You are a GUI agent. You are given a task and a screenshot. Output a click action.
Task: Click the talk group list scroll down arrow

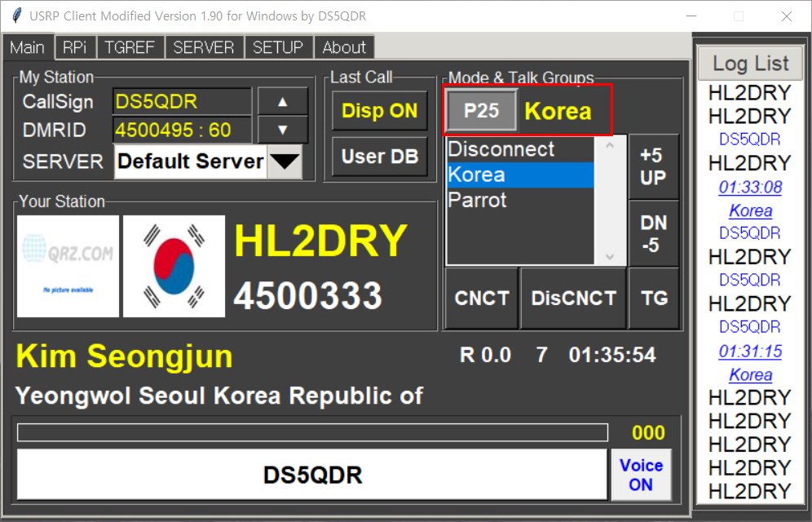(x=610, y=256)
